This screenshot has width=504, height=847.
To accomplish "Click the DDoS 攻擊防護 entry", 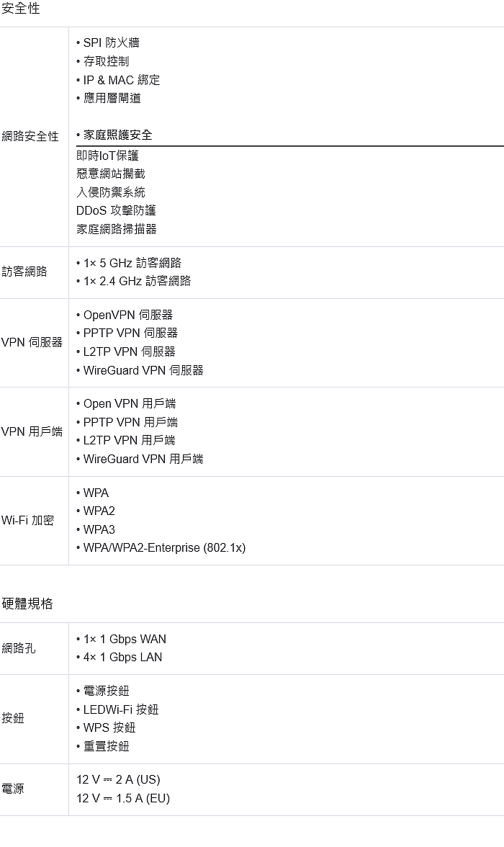I will tap(116, 210).
